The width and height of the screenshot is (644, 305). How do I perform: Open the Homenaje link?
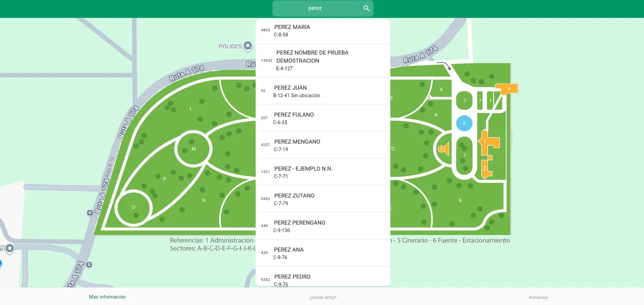[x=538, y=298]
